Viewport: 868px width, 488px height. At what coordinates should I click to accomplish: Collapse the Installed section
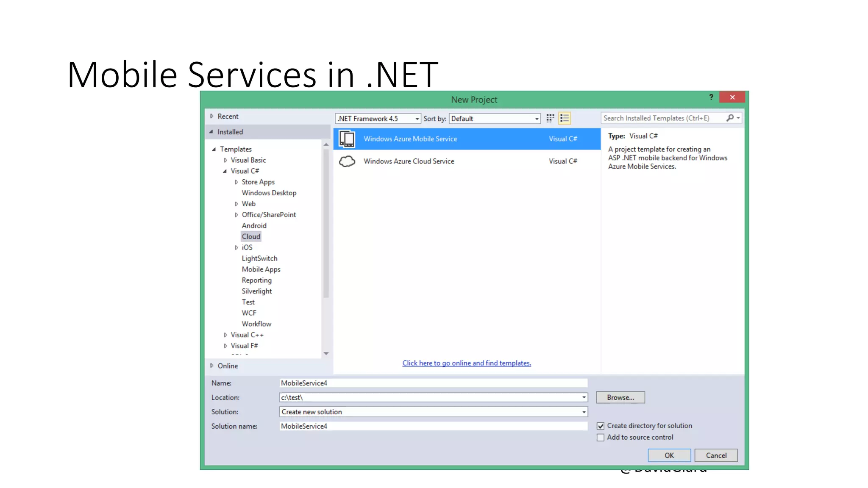point(211,132)
